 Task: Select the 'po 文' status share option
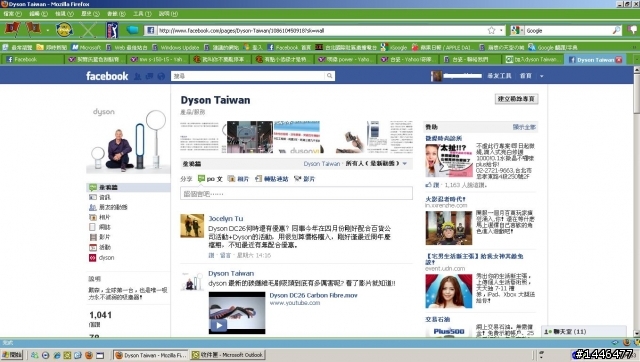coord(210,179)
